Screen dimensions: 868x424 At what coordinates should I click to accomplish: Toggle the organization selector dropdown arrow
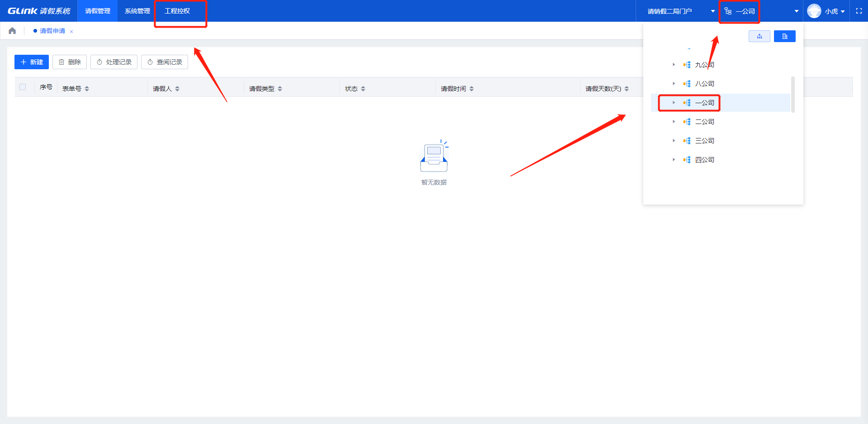(x=796, y=11)
